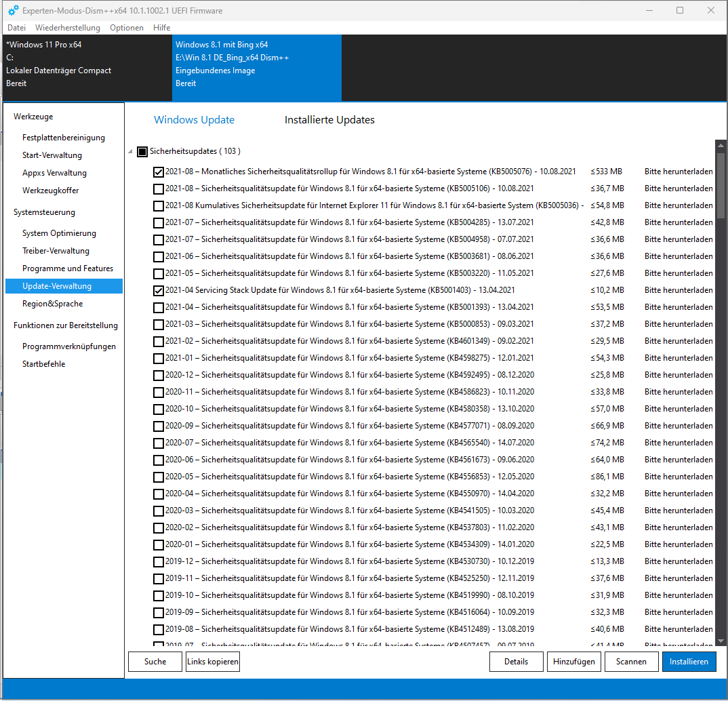
Task: Enable checkbox for KB5003681 update
Action: (159, 257)
